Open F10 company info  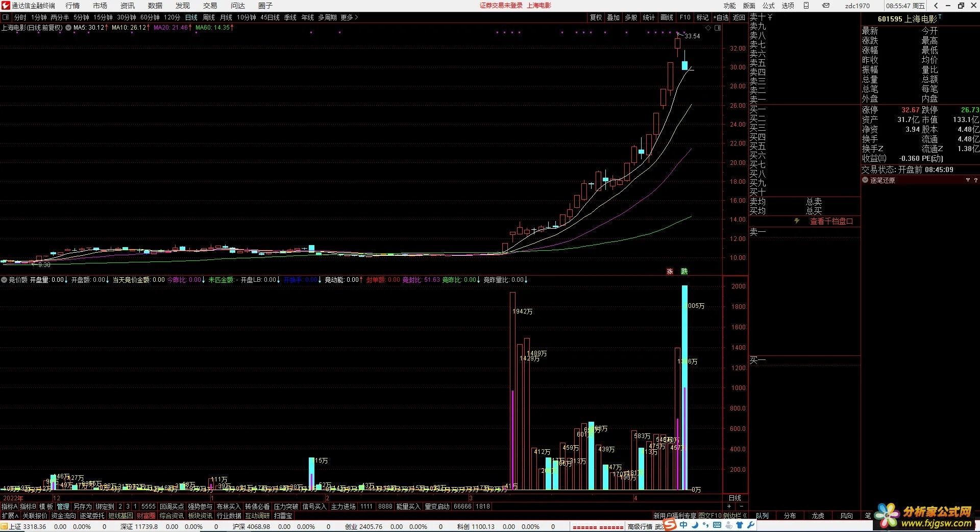click(685, 17)
